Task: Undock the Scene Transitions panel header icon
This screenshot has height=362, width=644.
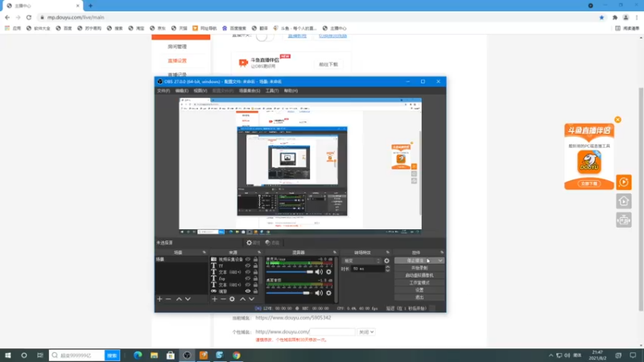Action: click(x=388, y=253)
